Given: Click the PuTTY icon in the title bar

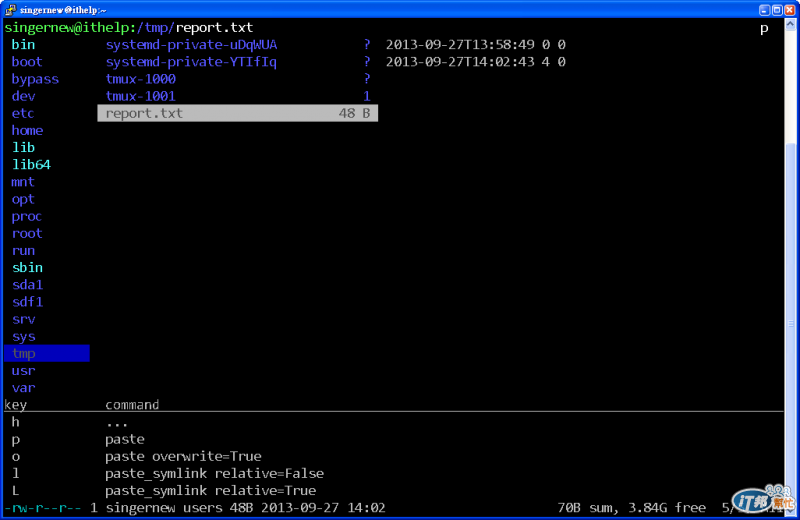Looking at the screenshot, I should point(10,9).
